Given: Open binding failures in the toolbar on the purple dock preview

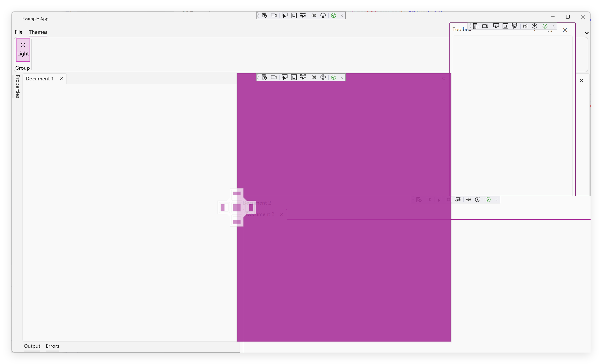Looking at the screenshot, I should (x=314, y=77).
